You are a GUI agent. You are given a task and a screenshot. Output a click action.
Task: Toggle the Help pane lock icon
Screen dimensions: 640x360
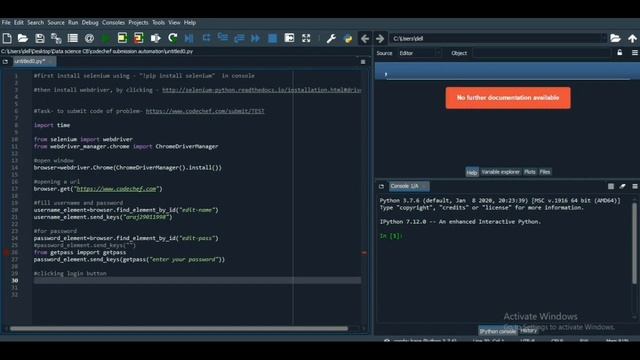tap(620, 53)
